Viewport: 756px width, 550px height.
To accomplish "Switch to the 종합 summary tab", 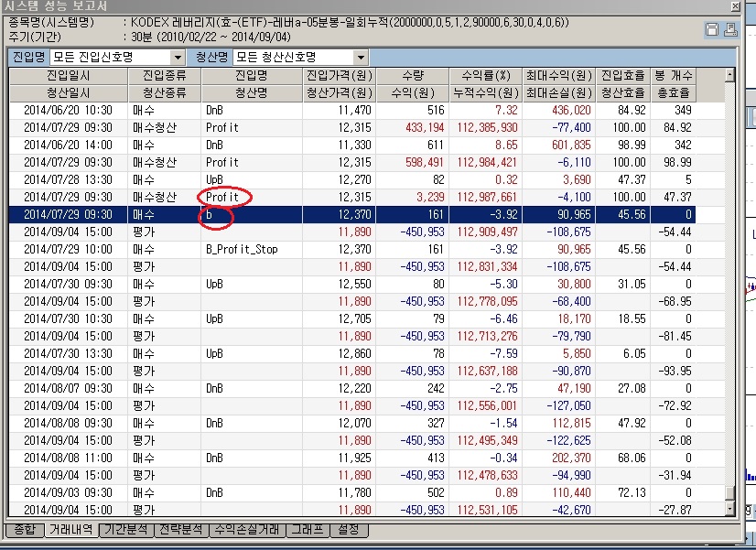I will click(25, 530).
